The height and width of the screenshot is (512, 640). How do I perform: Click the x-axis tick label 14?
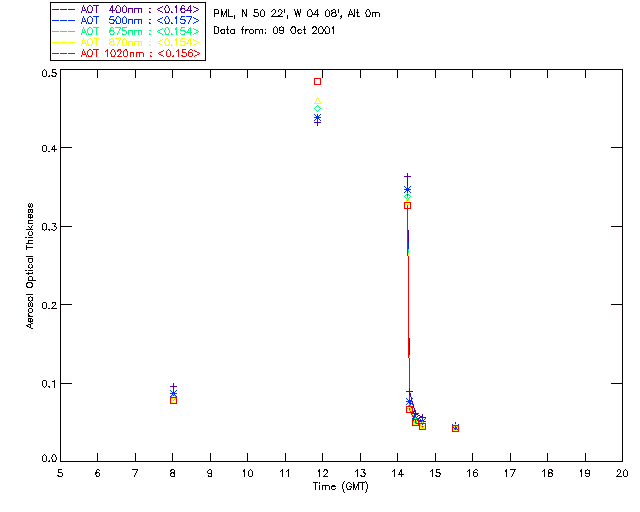pos(398,473)
